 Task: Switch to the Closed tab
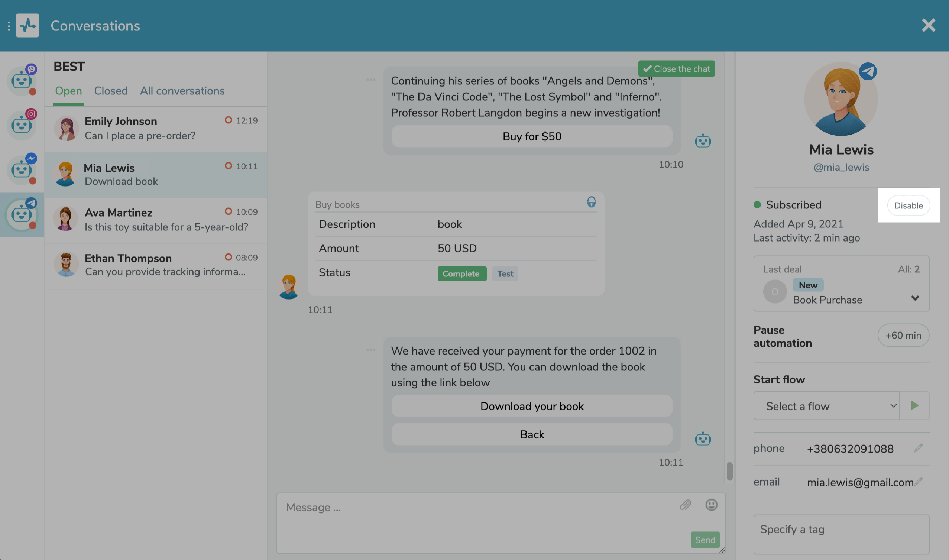coord(111,91)
